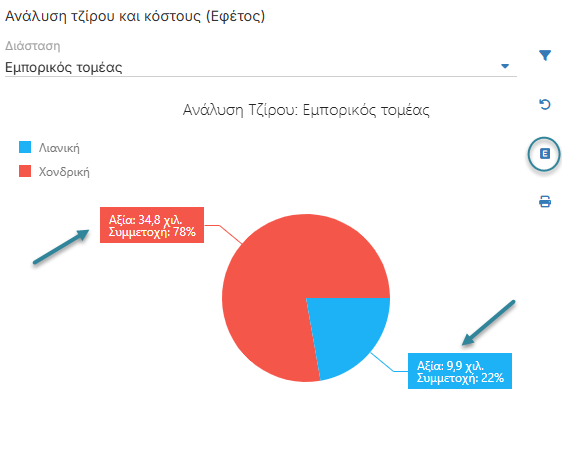Image resolution: width=562 pixels, height=473 pixels.
Task: Click the refresh/reset arrow icon
Action: [x=545, y=105]
